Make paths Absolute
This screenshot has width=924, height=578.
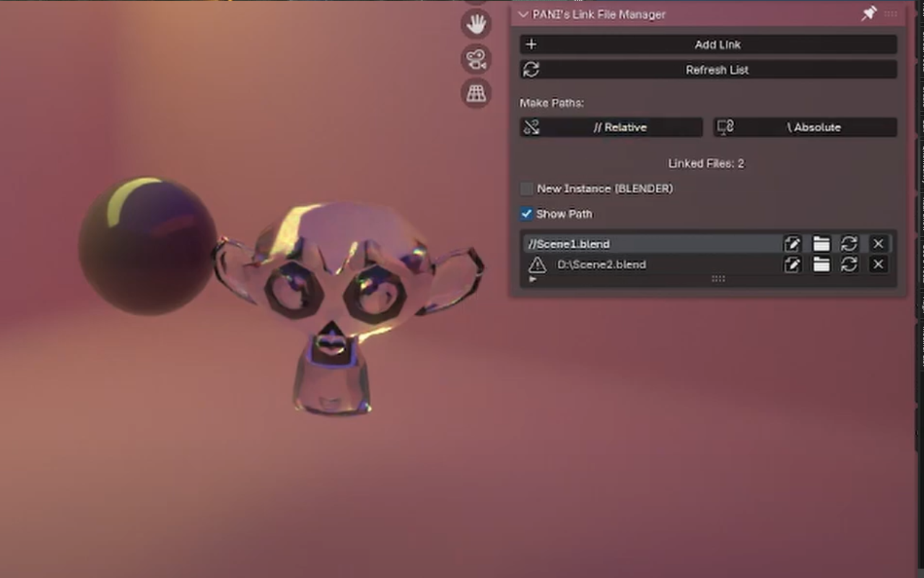point(805,127)
